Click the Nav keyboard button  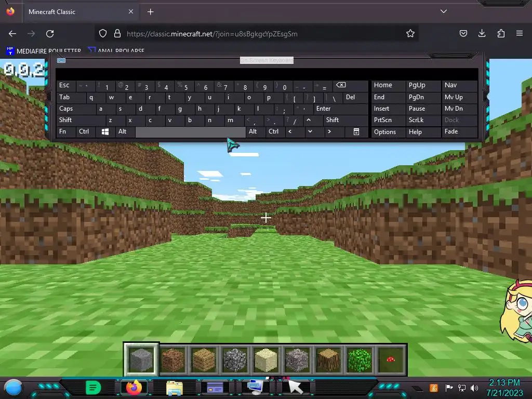pos(460,85)
